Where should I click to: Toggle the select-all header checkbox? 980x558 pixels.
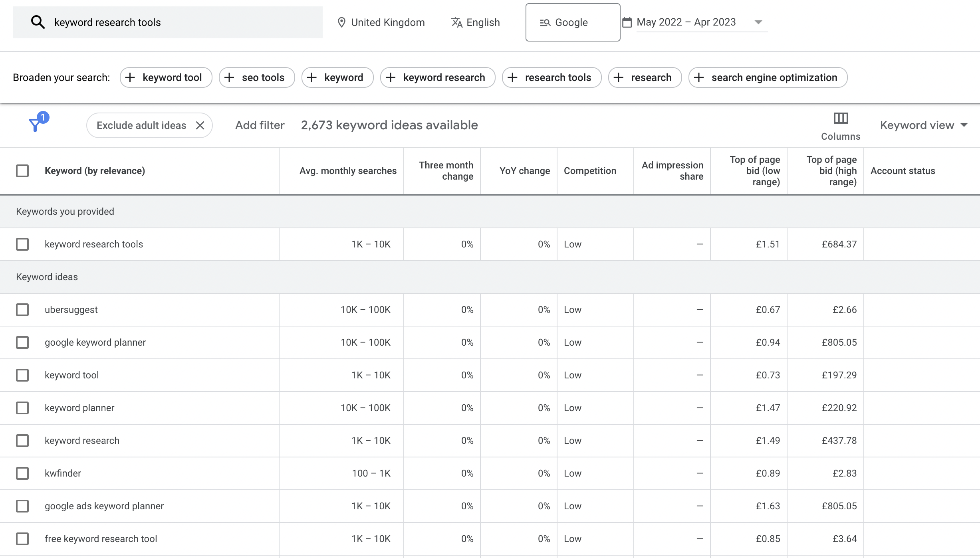pos(22,171)
